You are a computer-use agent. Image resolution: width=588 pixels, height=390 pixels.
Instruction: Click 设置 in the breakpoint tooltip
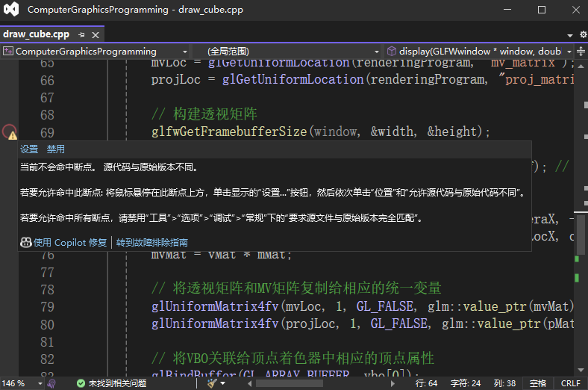tap(29, 149)
